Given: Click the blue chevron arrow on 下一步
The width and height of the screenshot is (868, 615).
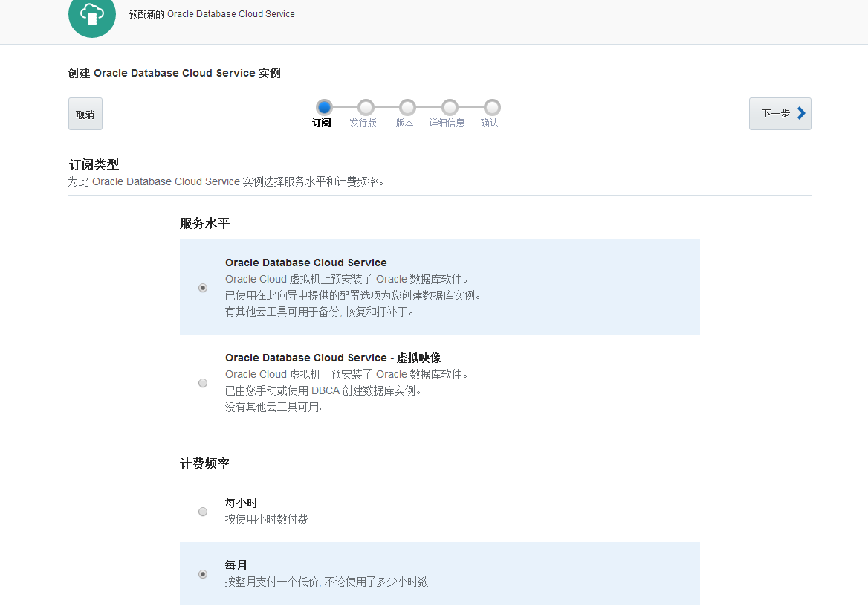Looking at the screenshot, I should (801, 114).
